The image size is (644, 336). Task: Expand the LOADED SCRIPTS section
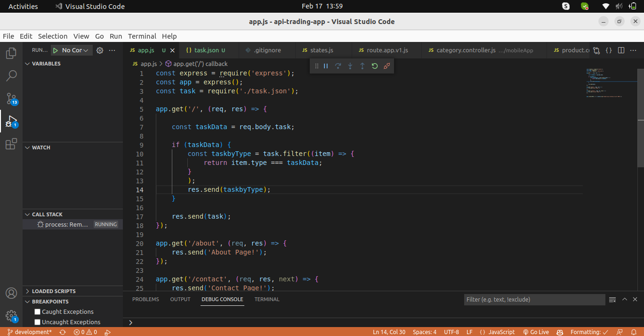[53, 291]
